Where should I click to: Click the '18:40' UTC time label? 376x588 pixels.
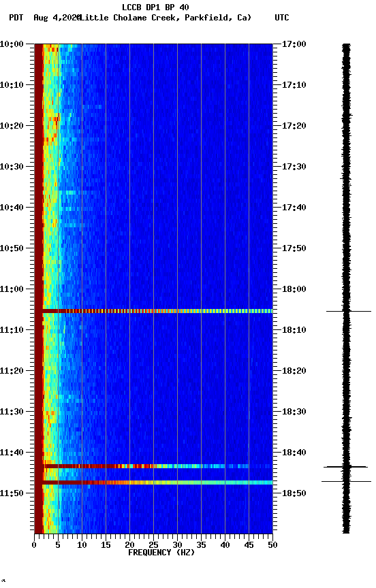[x=294, y=453]
